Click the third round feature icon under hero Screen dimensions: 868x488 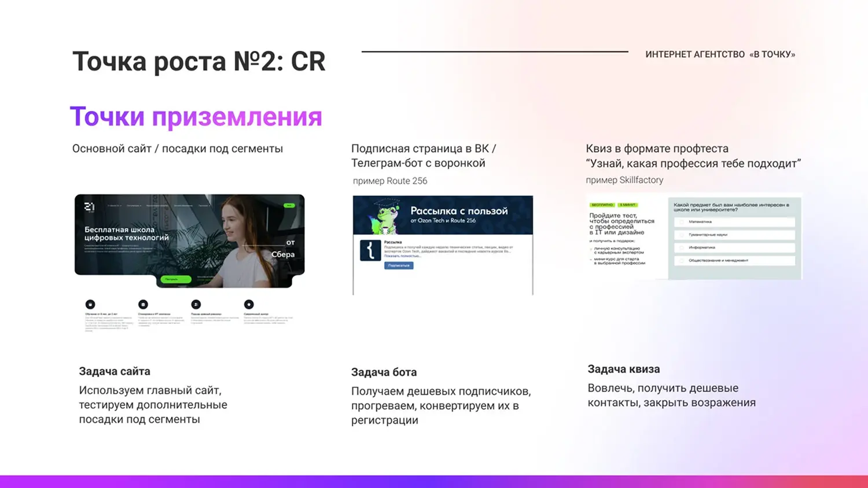[196, 304]
